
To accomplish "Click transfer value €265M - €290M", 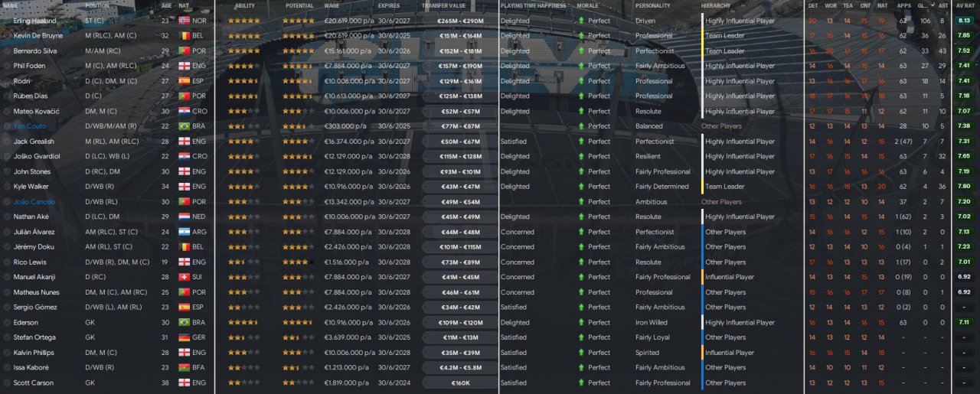I will tap(461, 21).
